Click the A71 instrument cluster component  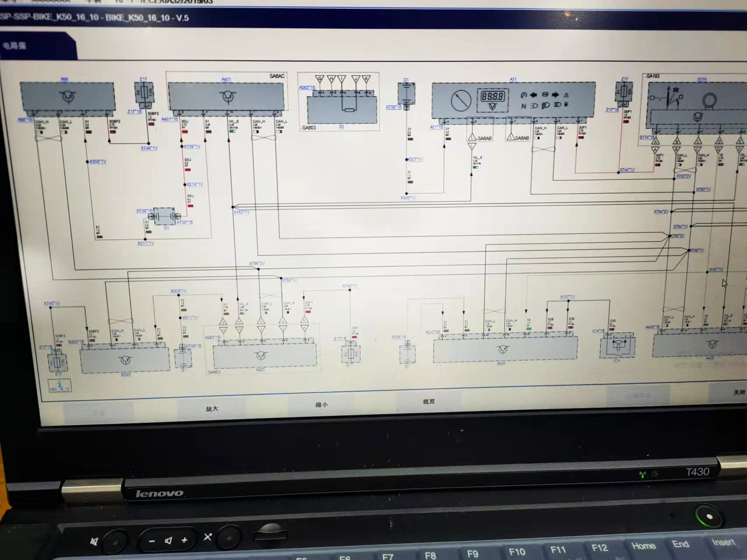pos(513,100)
